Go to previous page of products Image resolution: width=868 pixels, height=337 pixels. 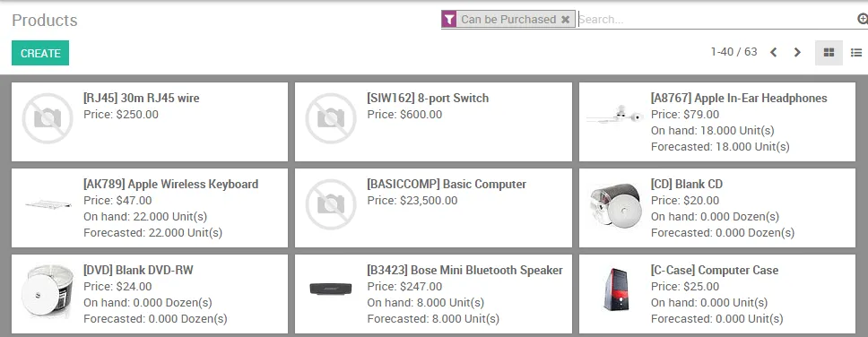tap(773, 53)
